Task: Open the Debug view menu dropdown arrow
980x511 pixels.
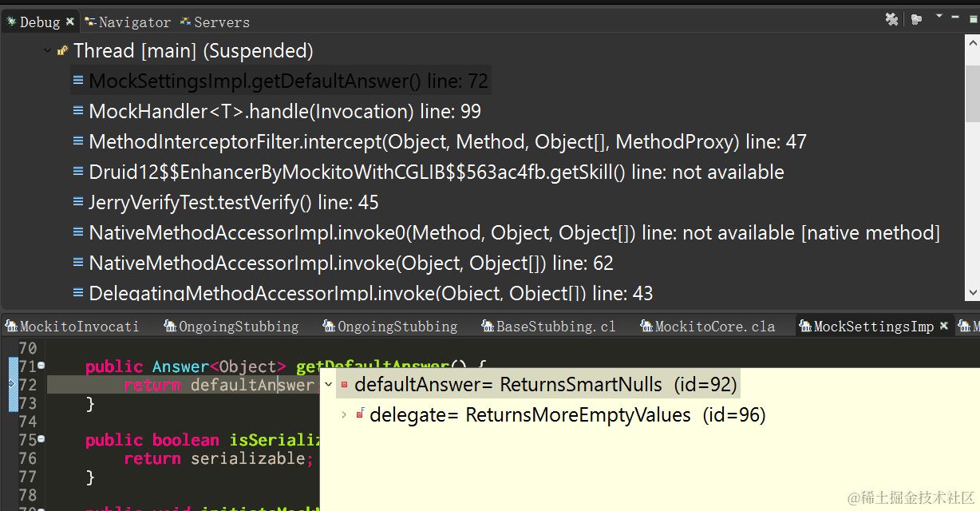Action: pyautogui.click(x=939, y=17)
